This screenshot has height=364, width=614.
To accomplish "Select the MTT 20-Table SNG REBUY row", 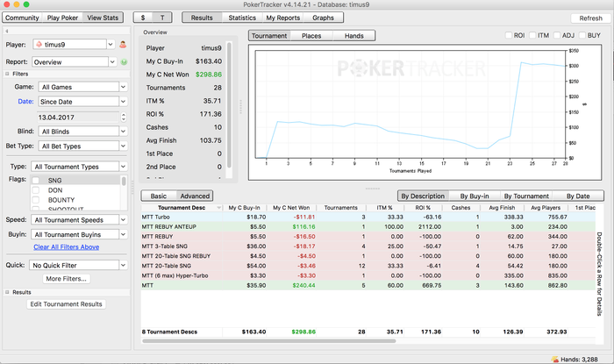I will pos(368,256).
